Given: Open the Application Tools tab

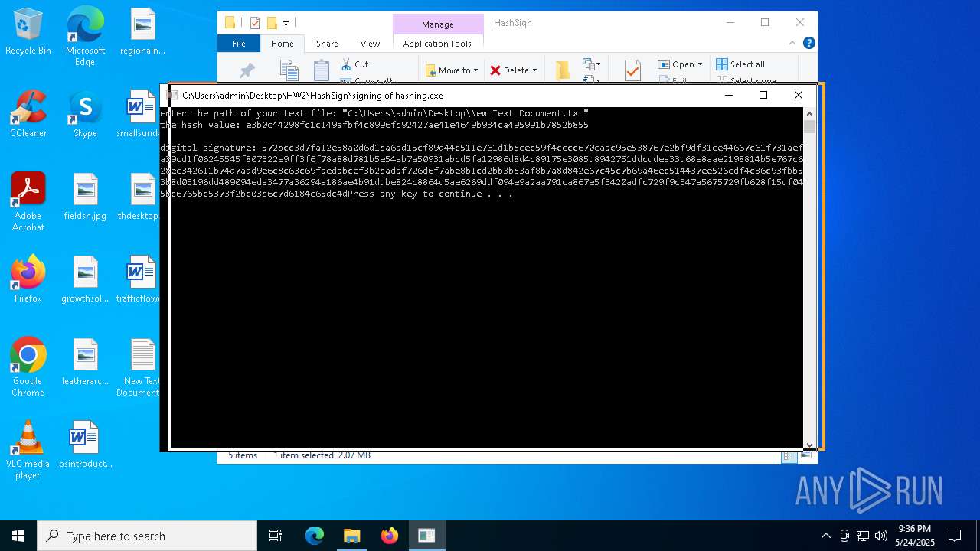Looking at the screenshot, I should click(x=437, y=44).
